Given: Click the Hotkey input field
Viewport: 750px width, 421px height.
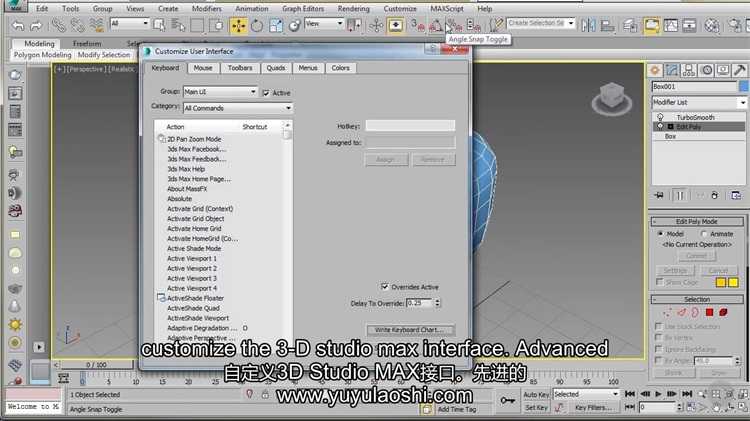Looking at the screenshot, I should coord(410,126).
